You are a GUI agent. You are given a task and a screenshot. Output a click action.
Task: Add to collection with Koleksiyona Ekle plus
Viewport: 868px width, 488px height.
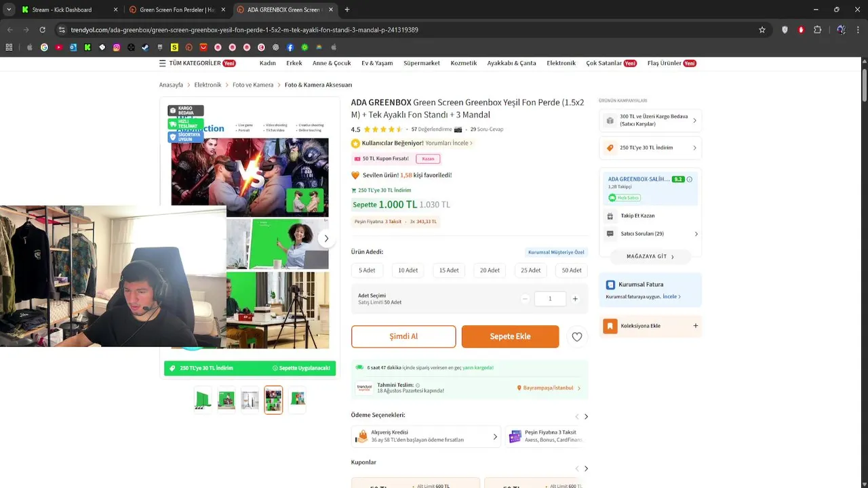(695, 326)
